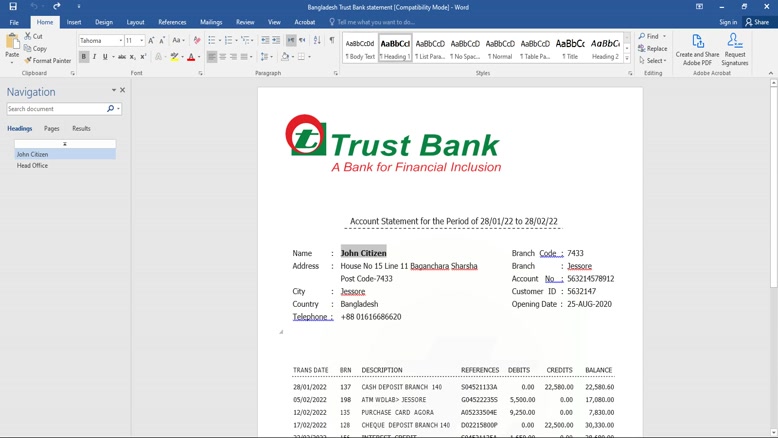
Task: Click the Replace button
Action: [653, 48]
